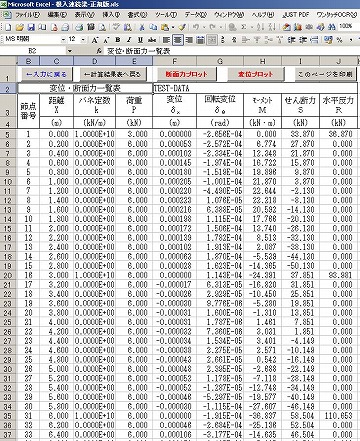Expand the MS 明朝 font name dropdown
The image size is (360, 441).
tap(63, 40)
